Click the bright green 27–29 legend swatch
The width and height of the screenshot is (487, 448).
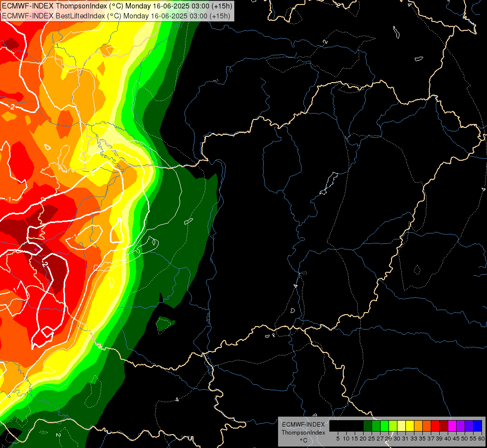[x=385, y=426]
